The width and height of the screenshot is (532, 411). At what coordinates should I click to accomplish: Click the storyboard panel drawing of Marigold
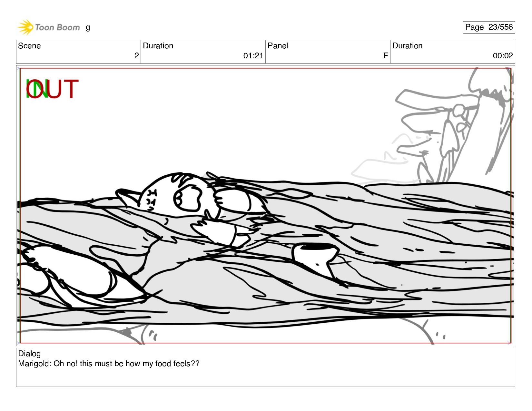[265, 206]
